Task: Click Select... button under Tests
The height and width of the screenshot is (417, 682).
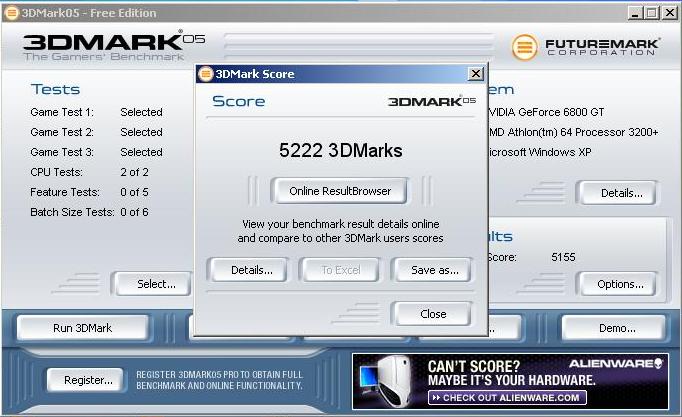Action: pos(152,284)
